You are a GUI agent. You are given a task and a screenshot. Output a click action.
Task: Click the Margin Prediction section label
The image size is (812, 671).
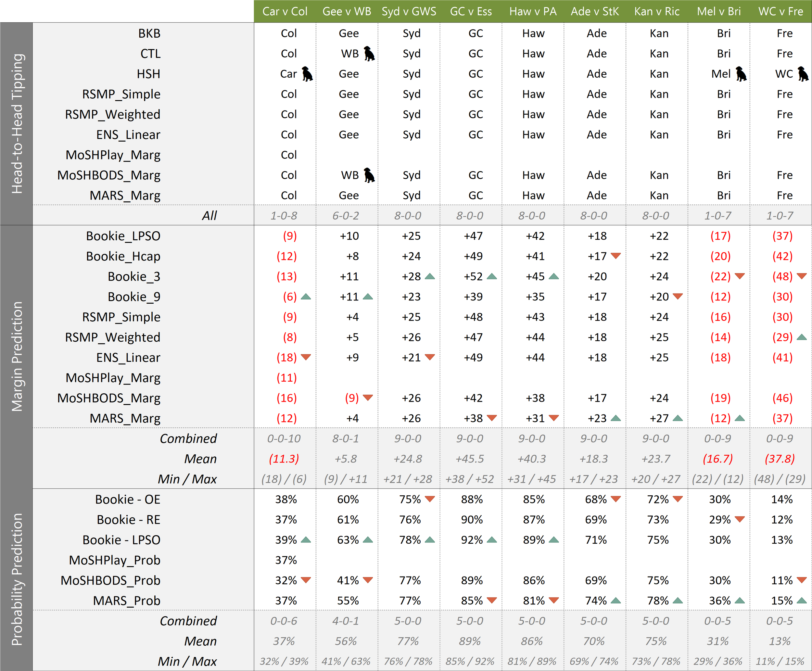pyautogui.click(x=17, y=356)
